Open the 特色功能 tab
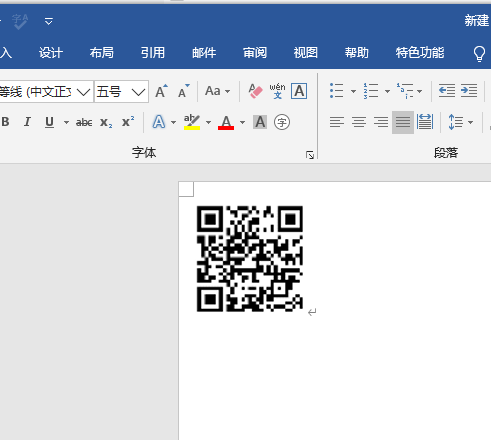Viewport: 491px width, 440px height. [x=420, y=53]
